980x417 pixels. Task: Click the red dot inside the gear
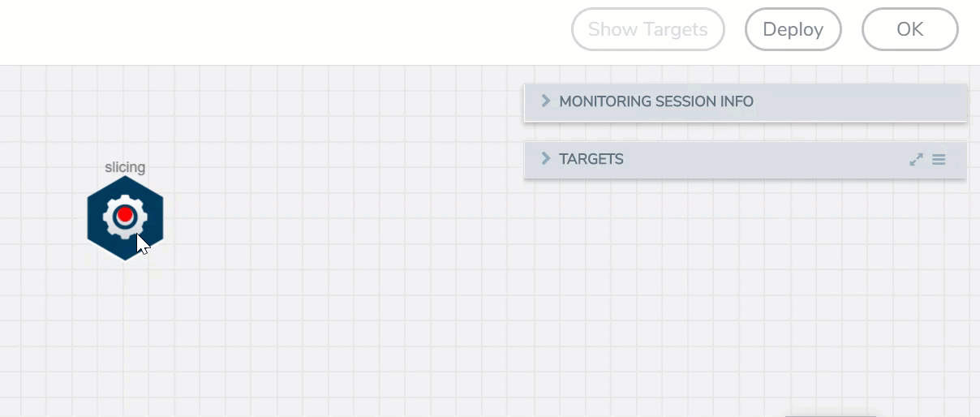tap(125, 214)
